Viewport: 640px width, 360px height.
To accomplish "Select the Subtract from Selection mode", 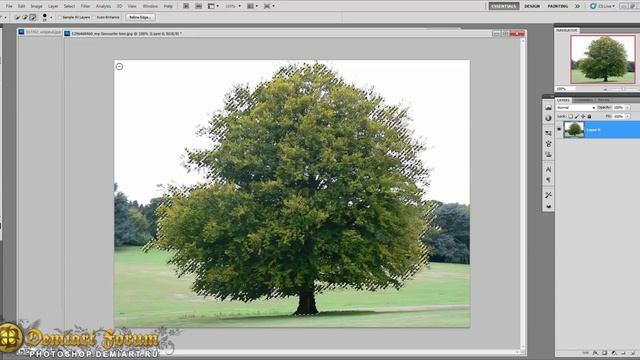I will [x=33, y=17].
